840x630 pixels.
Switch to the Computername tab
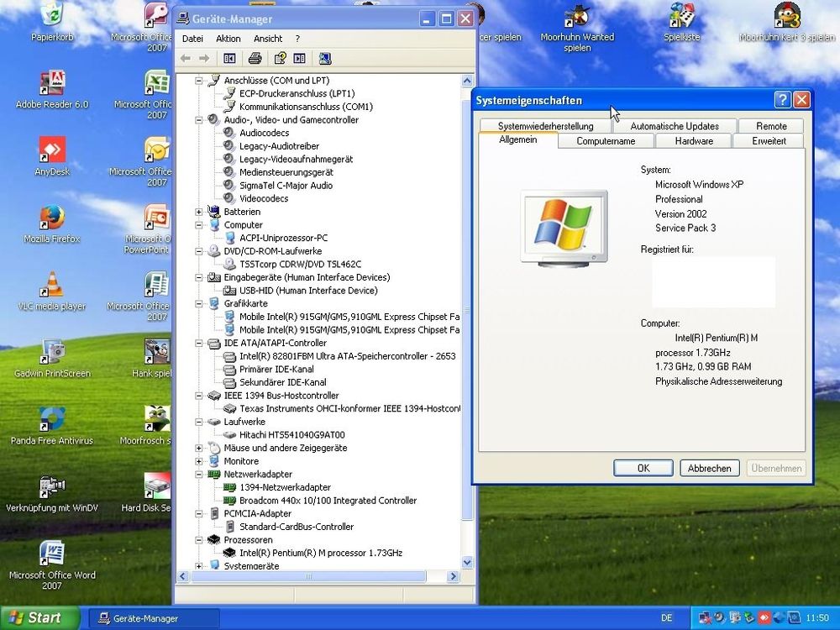[606, 141]
